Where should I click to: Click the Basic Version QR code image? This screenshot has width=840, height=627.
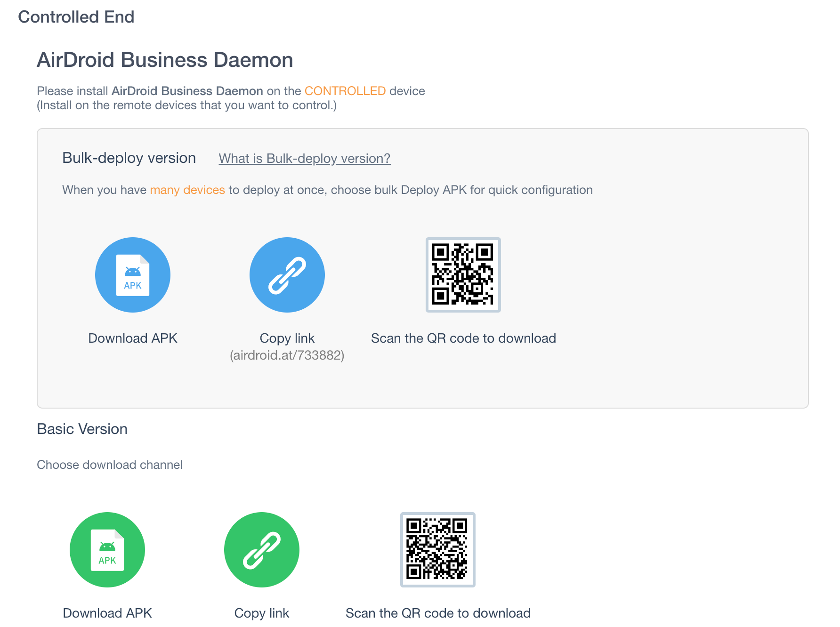tap(437, 549)
